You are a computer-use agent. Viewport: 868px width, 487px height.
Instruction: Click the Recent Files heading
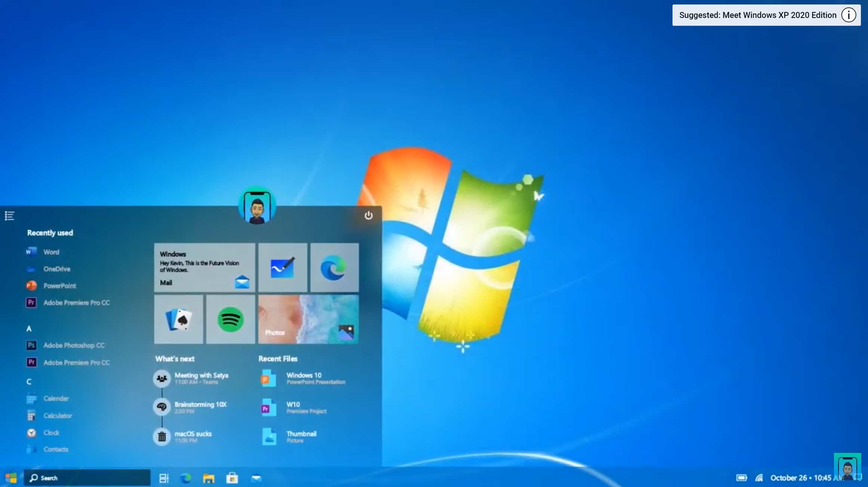pos(278,359)
